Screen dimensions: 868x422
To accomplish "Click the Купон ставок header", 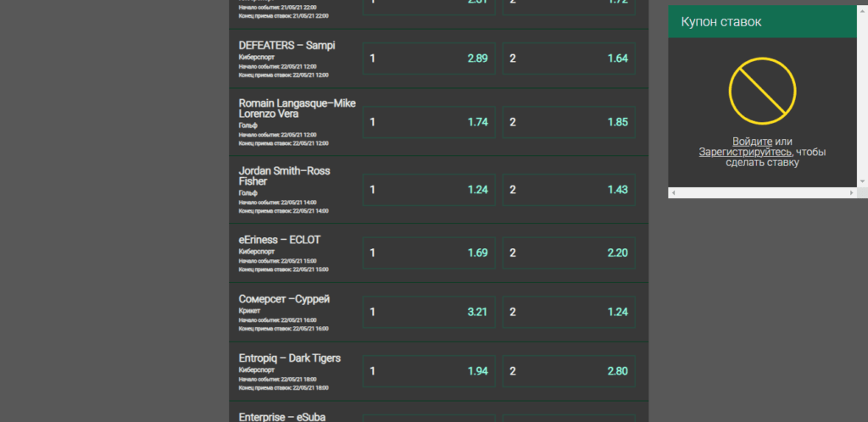I will tap(762, 21).
